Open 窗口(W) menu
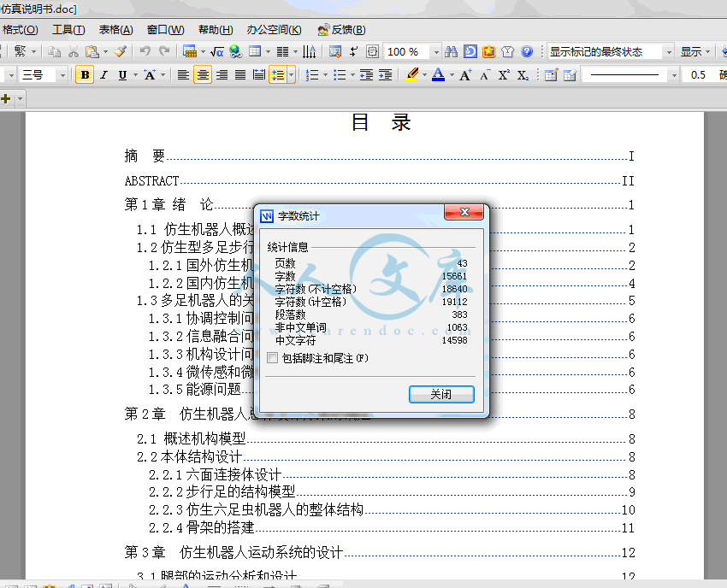The width and height of the screenshot is (727, 588). pyautogui.click(x=166, y=30)
